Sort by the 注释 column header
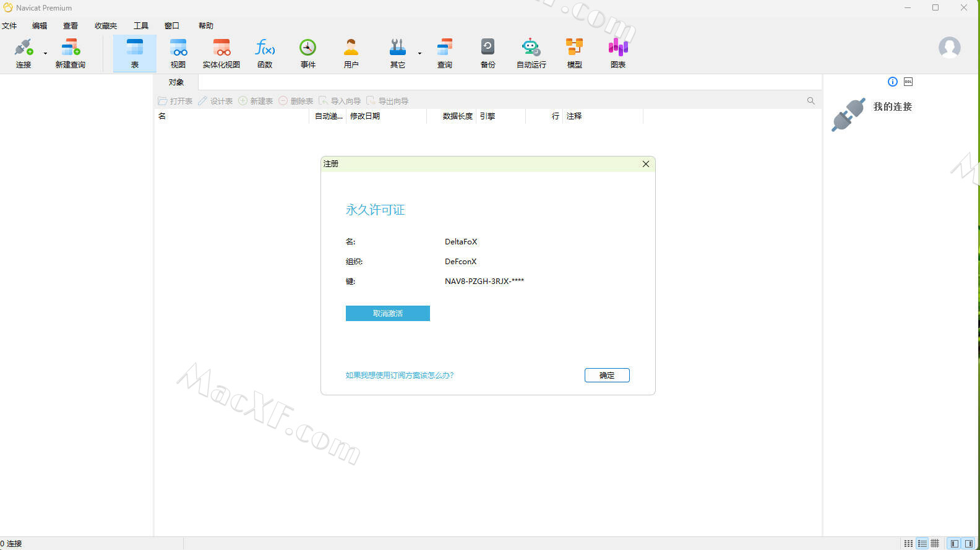The height and width of the screenshot is (550, 980). (603, 116)
